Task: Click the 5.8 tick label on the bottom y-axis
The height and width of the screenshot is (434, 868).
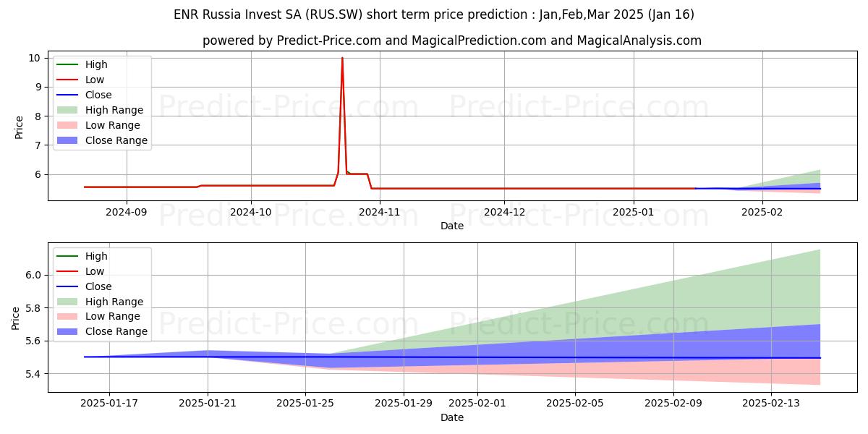Action: tap(34, 308)
